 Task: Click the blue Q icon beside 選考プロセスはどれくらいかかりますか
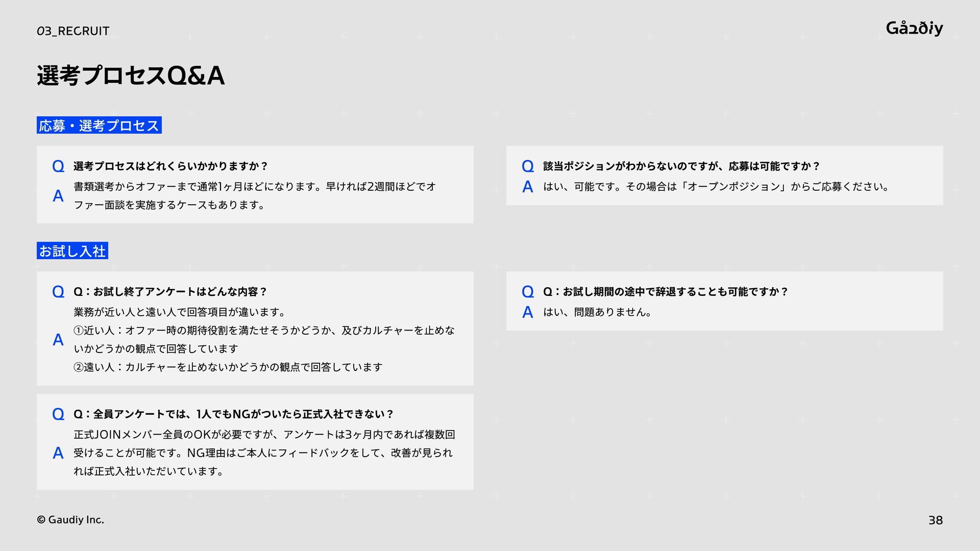tap(58, 166)
